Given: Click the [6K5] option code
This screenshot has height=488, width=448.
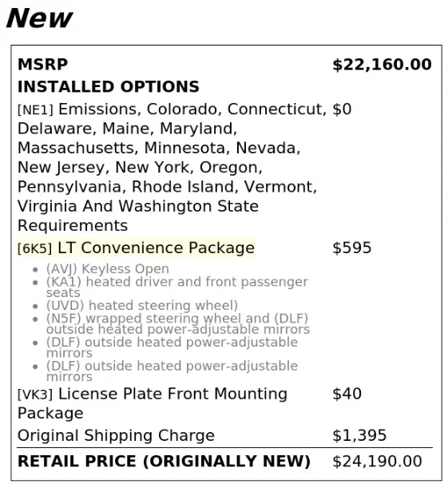Looking at the screenshot, I should [x=35, y=248].
